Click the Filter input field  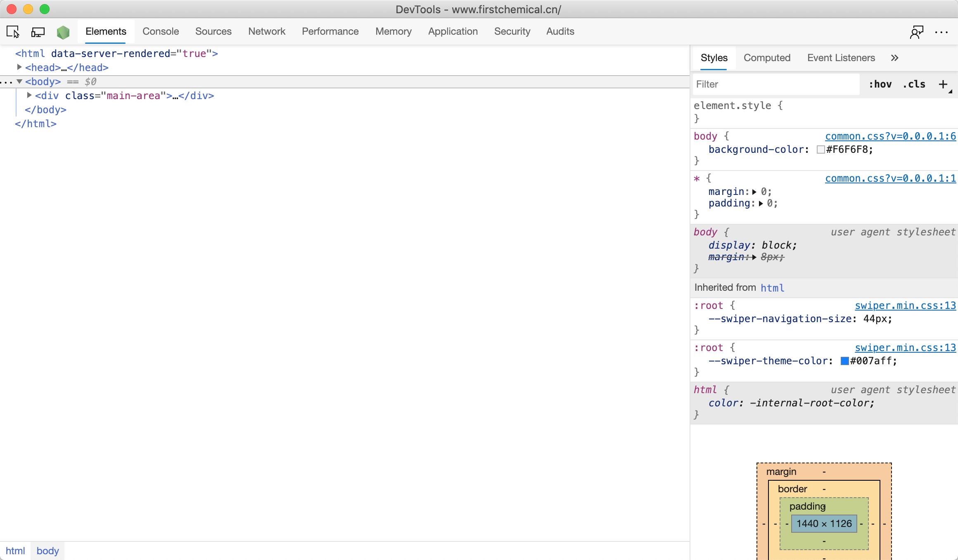tap(776, 84)
